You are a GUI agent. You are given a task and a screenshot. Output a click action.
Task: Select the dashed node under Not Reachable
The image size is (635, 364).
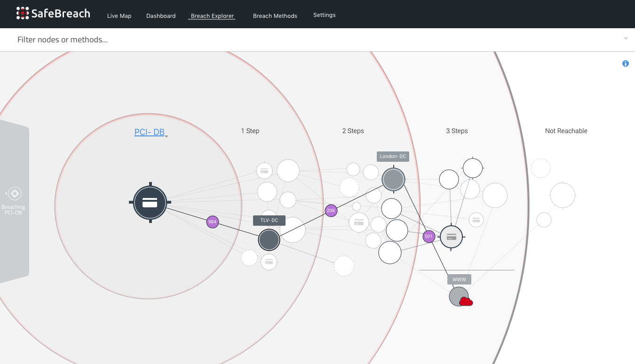541,168
